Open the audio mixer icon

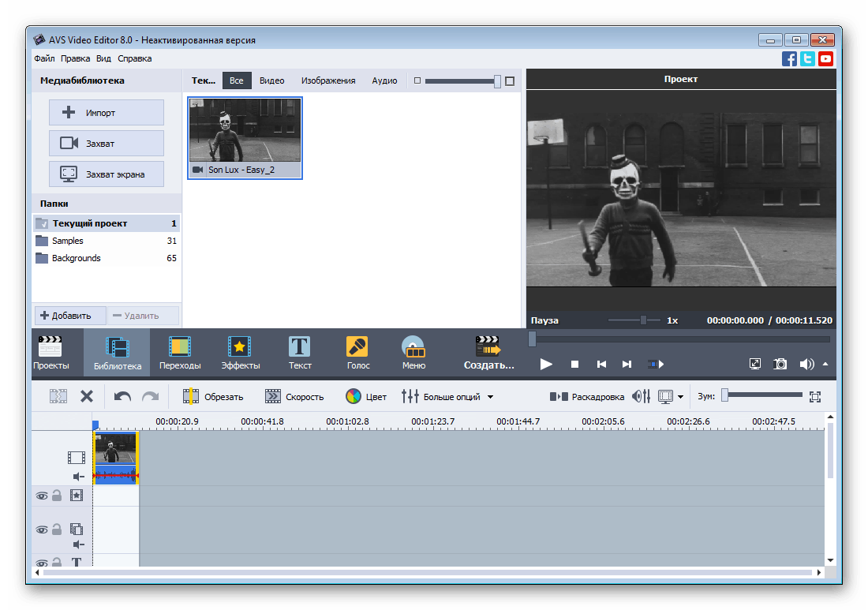coord(642,397)
